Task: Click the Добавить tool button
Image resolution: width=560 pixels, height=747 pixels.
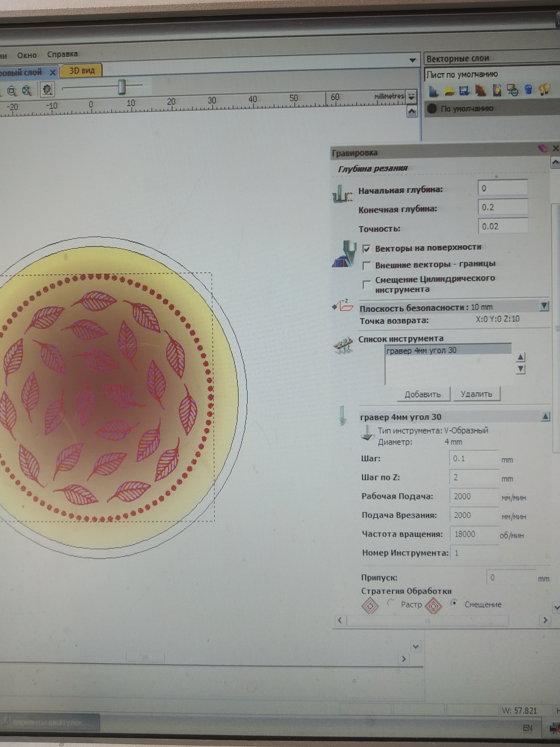Action: pyautogui.click(x=423, y=394)
